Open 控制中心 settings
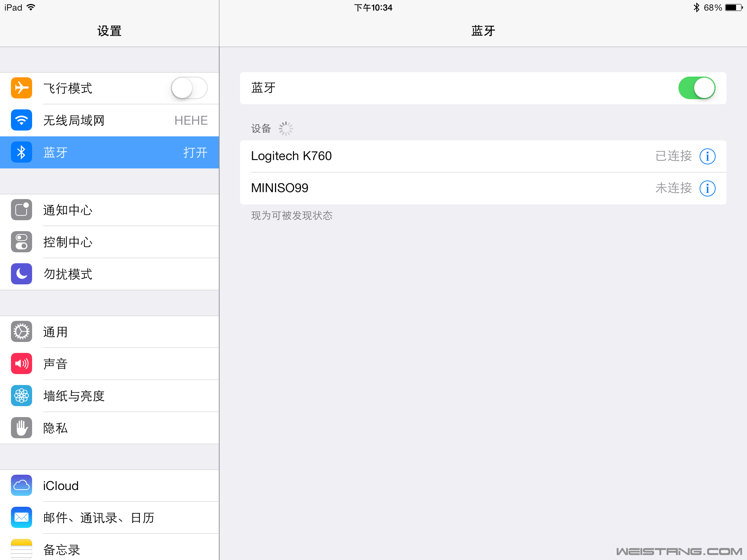The image size is (747, 560). (109, 242)
